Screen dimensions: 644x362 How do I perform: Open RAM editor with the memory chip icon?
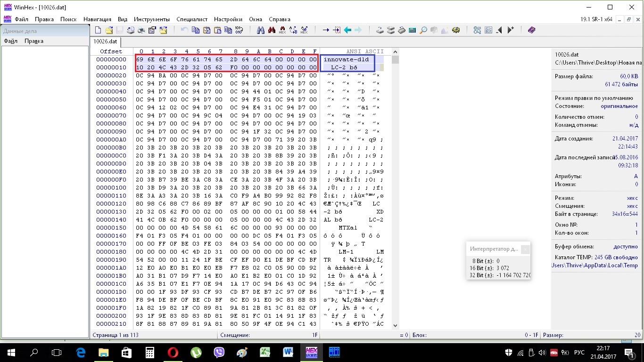click(x=402, y=30)
